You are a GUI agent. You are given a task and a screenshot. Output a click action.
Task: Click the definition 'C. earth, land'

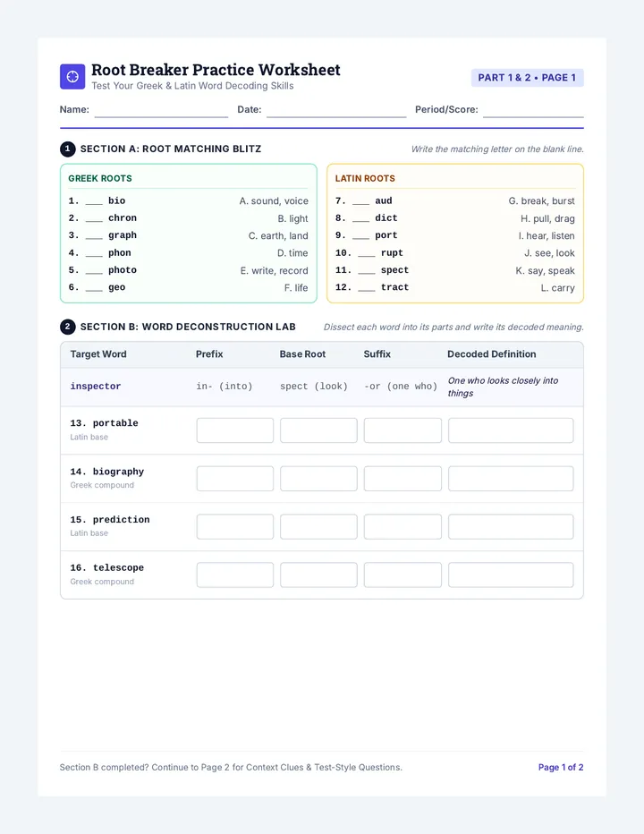click(278, 235)
